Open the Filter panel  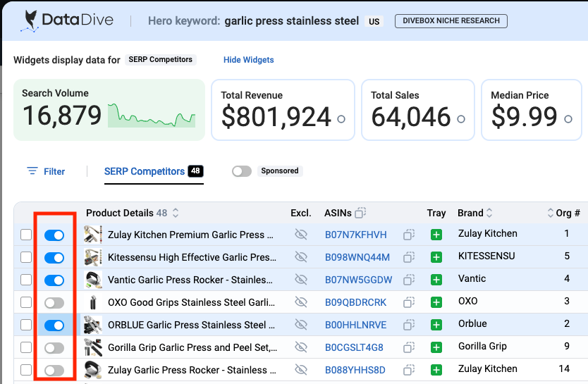click(x=46, y=171)
